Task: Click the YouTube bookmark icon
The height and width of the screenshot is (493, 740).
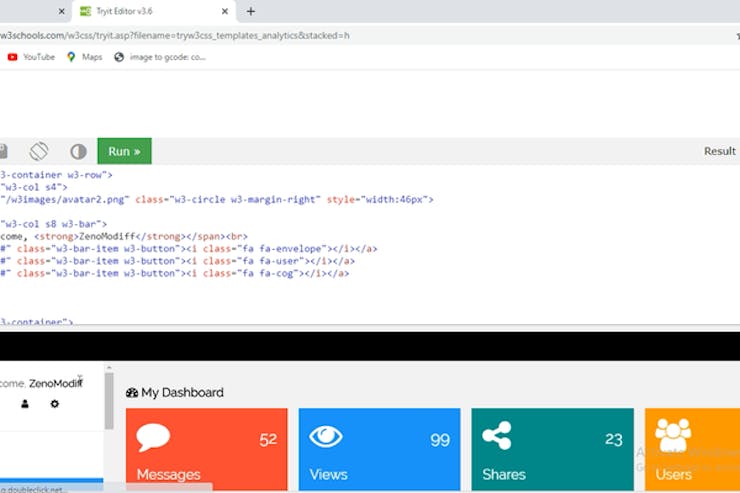Action: coord(13,57)
